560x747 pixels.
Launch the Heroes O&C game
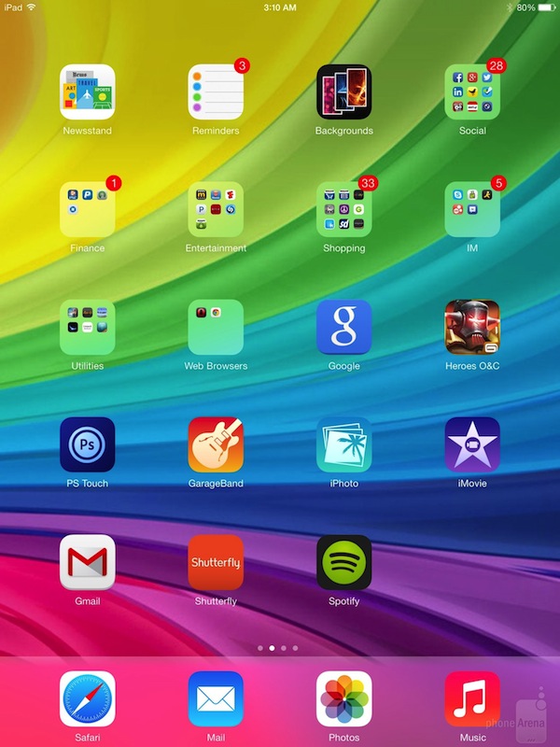472,328
